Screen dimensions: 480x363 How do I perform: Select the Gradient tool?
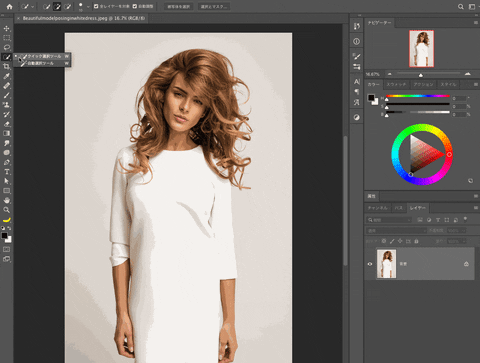(x=7, y=133)
